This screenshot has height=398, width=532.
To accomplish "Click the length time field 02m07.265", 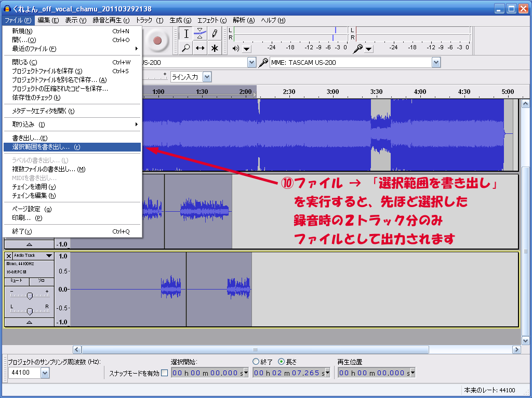I will pos(291,373).
